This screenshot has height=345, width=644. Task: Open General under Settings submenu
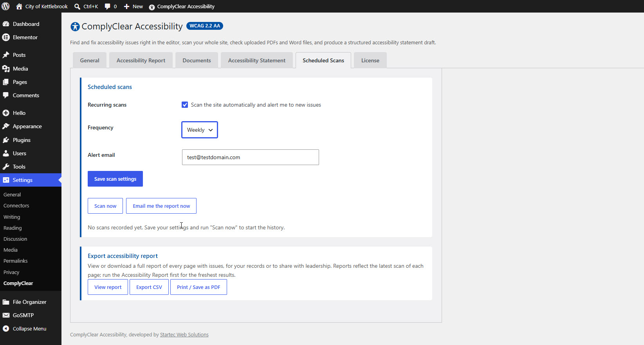(x=12, y=194)
